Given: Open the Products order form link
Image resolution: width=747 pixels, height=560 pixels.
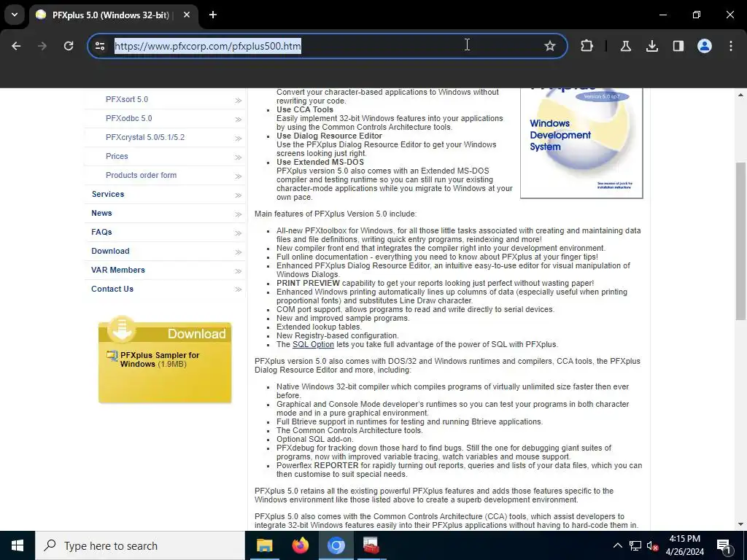Looking at the screenshot, I should 141,175.
